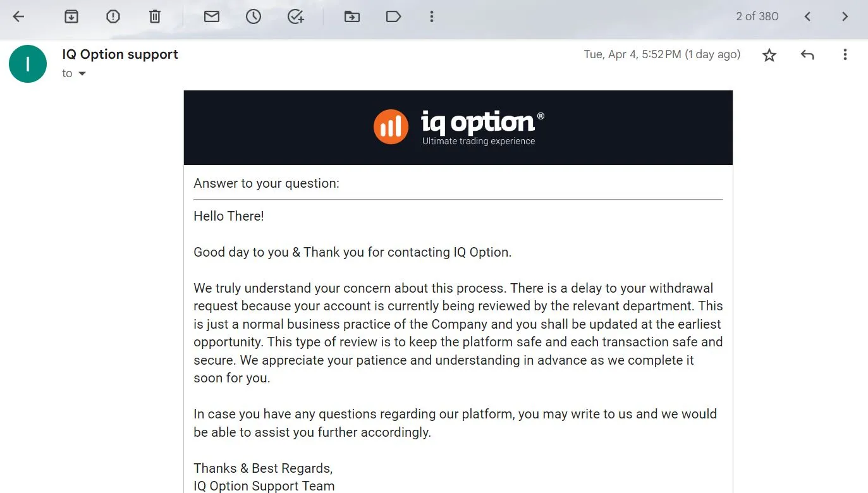The image size is (868, 493).
Task: Click the IQ Option logo banner
Action: point(458,127)
